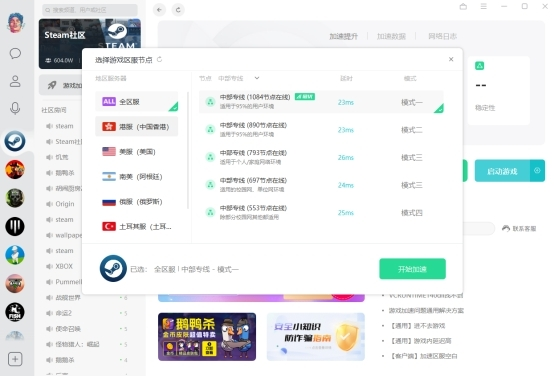Open the GTA game icon in sidebar
Image resolution: width=554 pixels, height=376 pixels.
15,283
